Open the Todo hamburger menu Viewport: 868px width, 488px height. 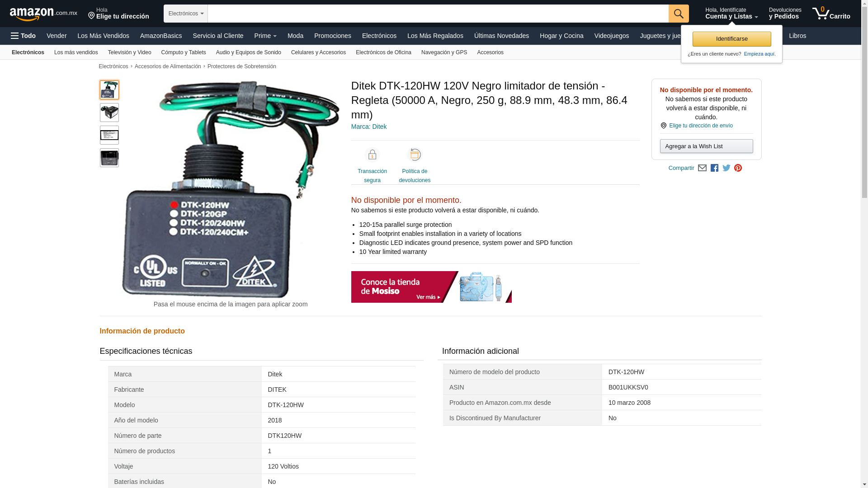pyautogui.click(x=23, y=36)
